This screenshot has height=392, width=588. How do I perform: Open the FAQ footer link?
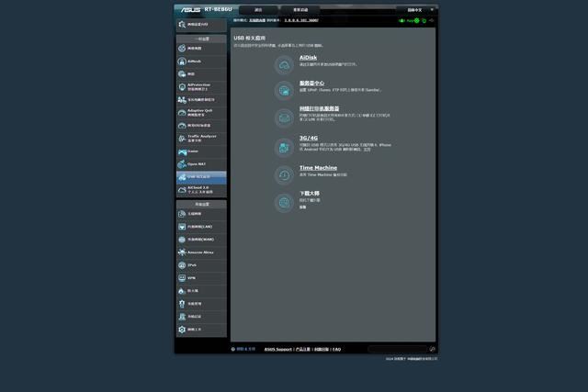[336, 349]
